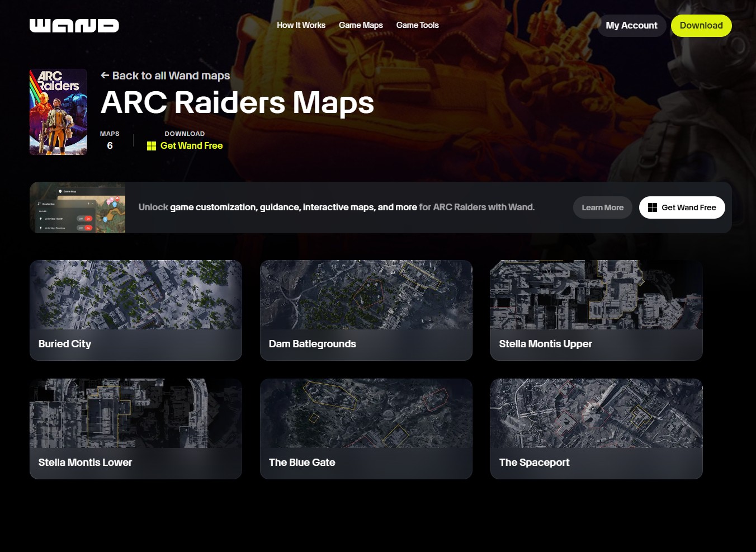Open The Blue Gate map thumbnail
The height and width of the screenshot is (552, 756).
[366, 413]
